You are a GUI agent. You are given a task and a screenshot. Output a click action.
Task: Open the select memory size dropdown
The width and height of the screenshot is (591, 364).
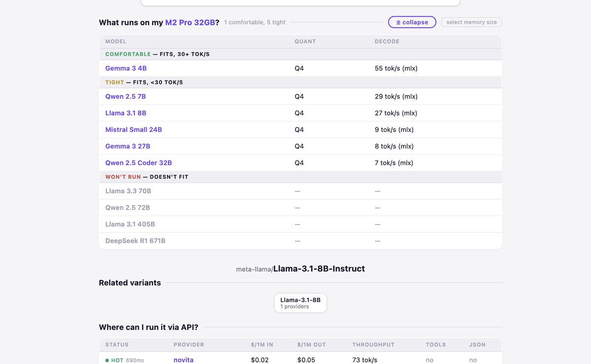coord(471,22)
